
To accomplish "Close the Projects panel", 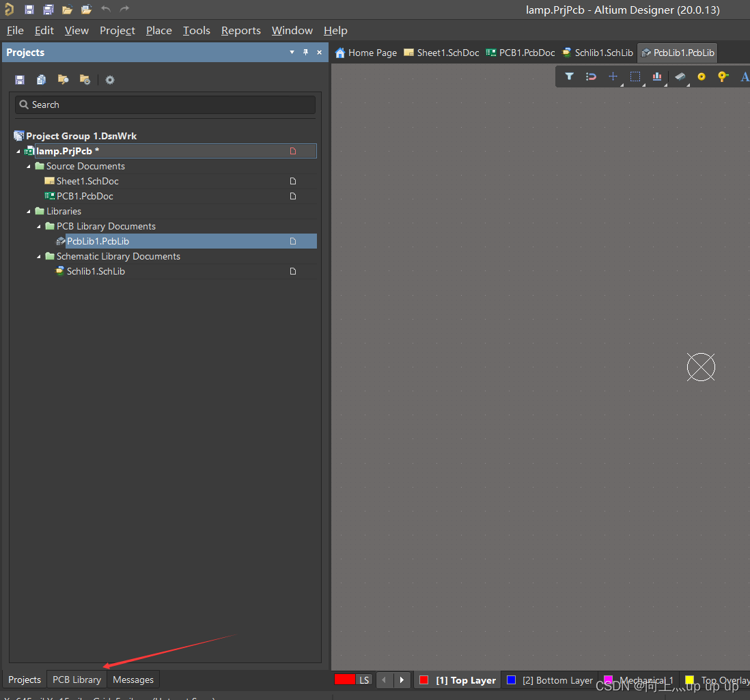I will [x=319, y=52].
